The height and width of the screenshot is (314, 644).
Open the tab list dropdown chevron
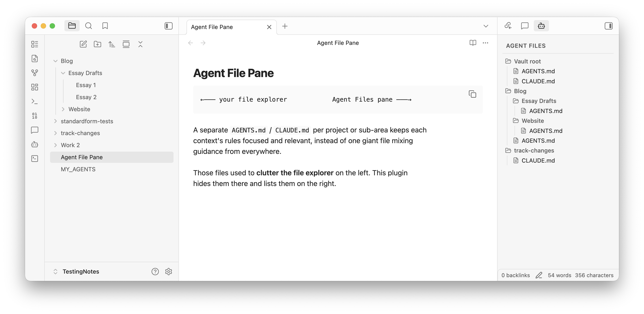pyautogui.click(x=486, y=26)
